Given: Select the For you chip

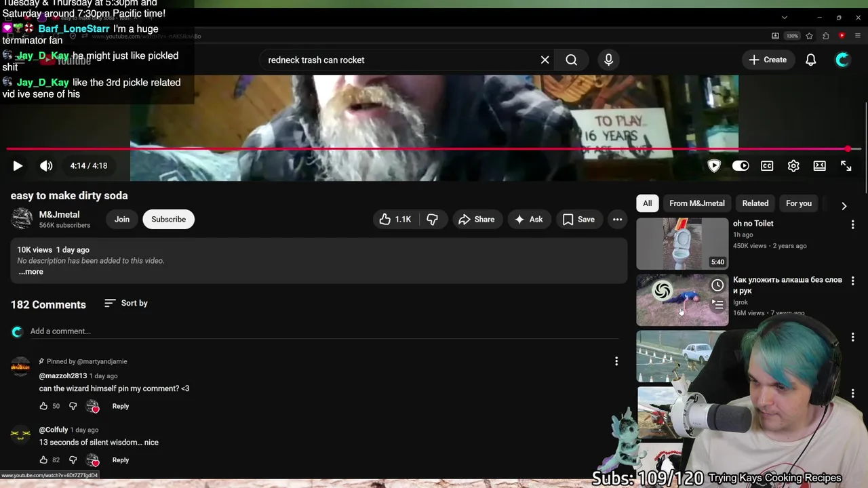Looking at the screenshot, I should [799, 203].
